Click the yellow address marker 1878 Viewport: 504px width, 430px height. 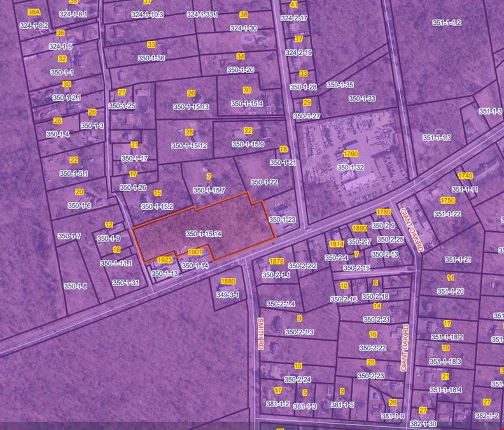[x=276, y=261]
